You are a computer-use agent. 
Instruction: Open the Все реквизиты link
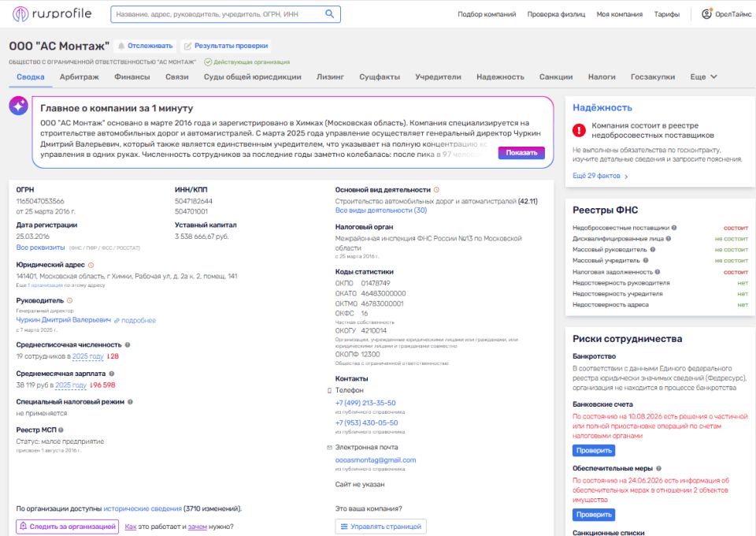pos(40,248)
